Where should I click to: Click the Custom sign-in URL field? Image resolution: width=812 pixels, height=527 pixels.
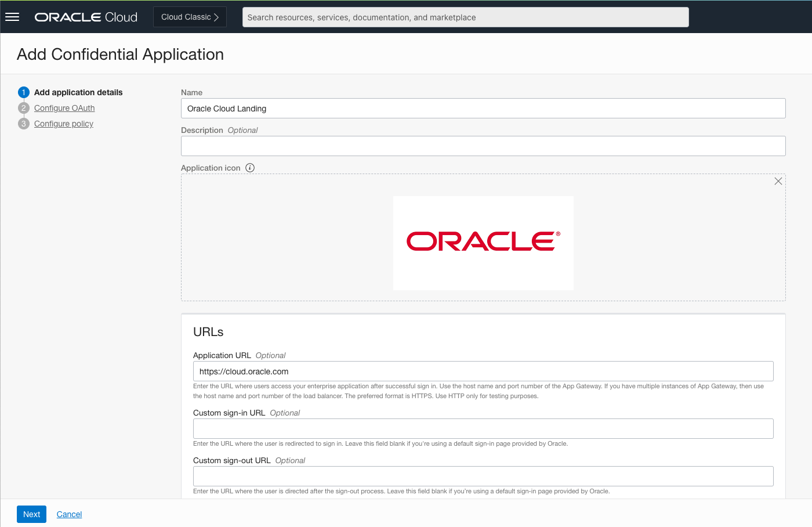[x=483, y=428]
